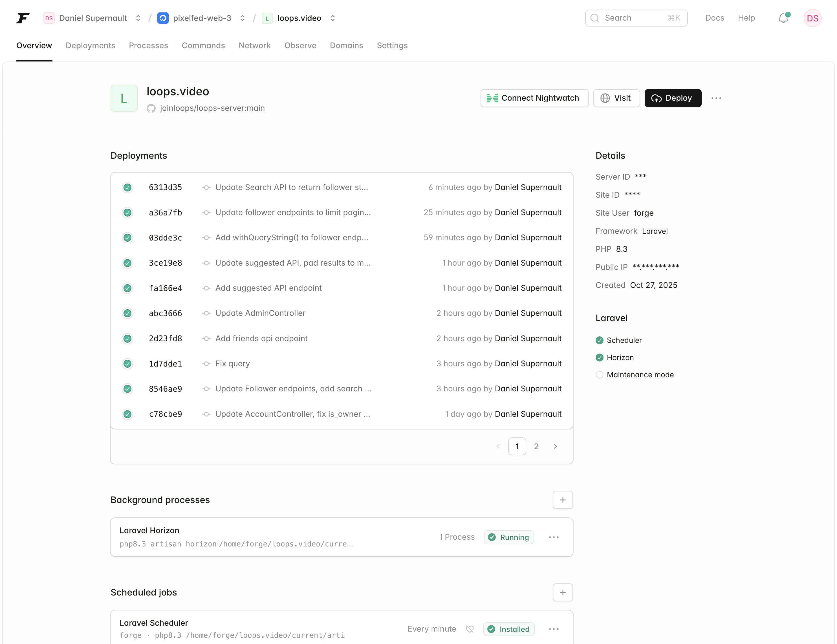Switch to the Deployments tab
This screenshot has height=644, width=837.
pyautogui.click(x=91, y=46)
